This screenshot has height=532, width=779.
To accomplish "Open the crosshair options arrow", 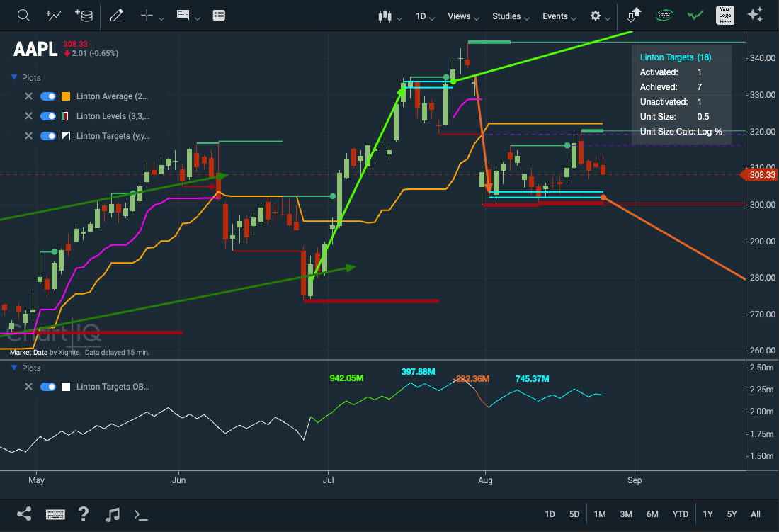I will point(161,18).
